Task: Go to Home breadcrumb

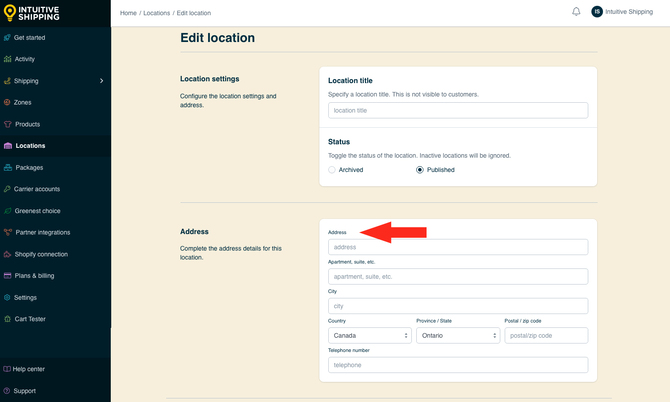Action: click(128, 13)
